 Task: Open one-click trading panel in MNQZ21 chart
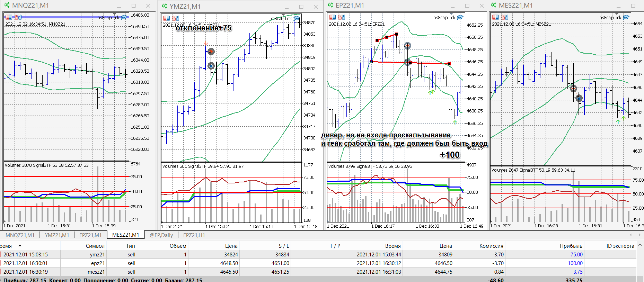[9, 17]
